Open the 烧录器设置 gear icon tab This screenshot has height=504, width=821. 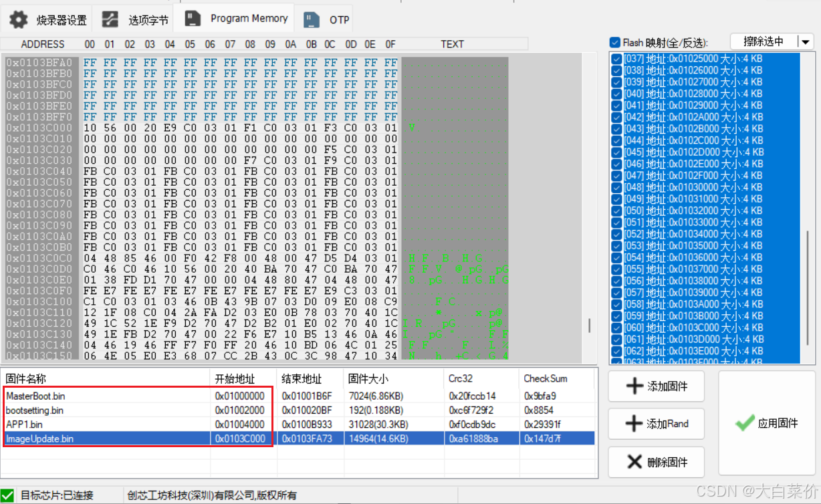(x=19, y=19)
